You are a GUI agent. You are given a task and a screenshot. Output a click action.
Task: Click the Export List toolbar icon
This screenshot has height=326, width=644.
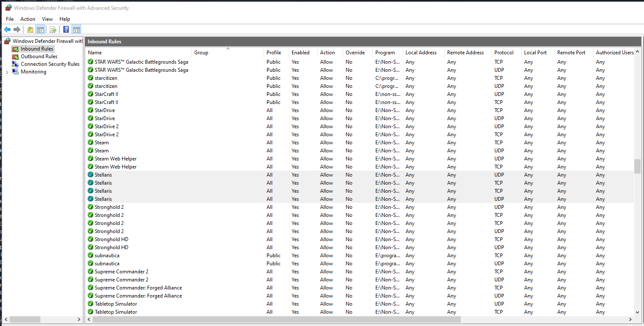53,29
